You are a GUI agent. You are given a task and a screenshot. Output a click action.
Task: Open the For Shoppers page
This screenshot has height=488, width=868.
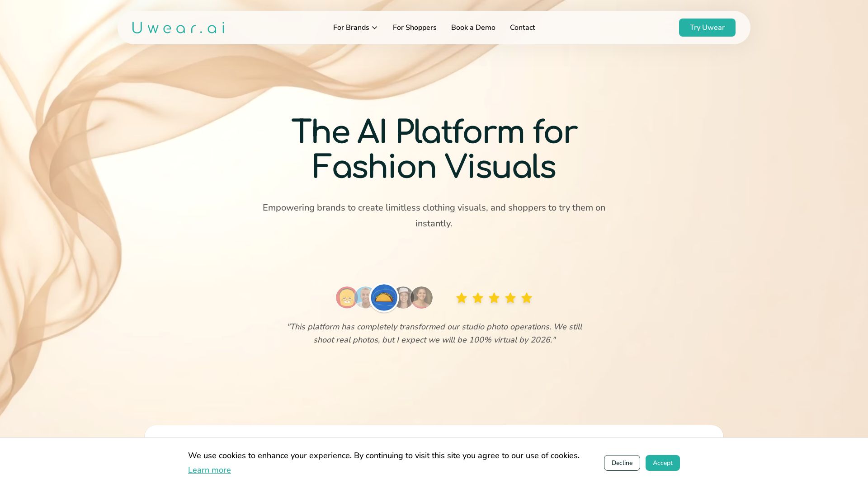[414, 28]
